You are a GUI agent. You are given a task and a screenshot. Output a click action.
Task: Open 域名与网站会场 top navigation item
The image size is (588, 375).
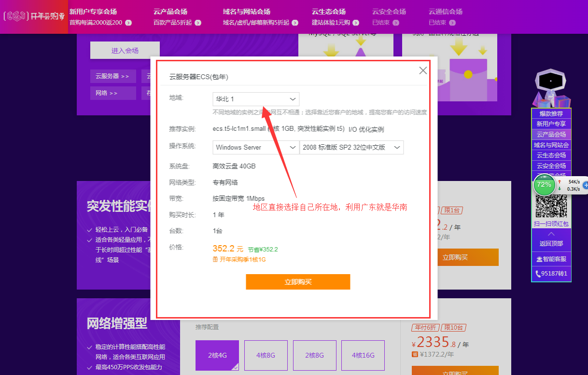click(x=247, y=12)
